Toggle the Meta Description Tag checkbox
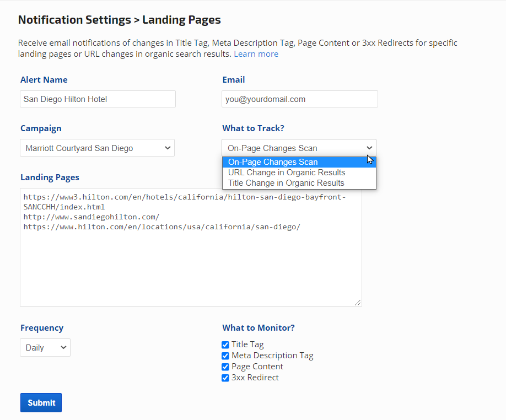506x420 pixels. pos(225,356)
